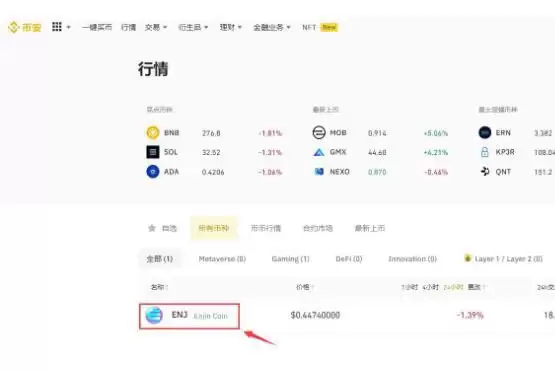Expand the 交易 dropdown menu
Screen dimensions: 555x372
(156, 27)
